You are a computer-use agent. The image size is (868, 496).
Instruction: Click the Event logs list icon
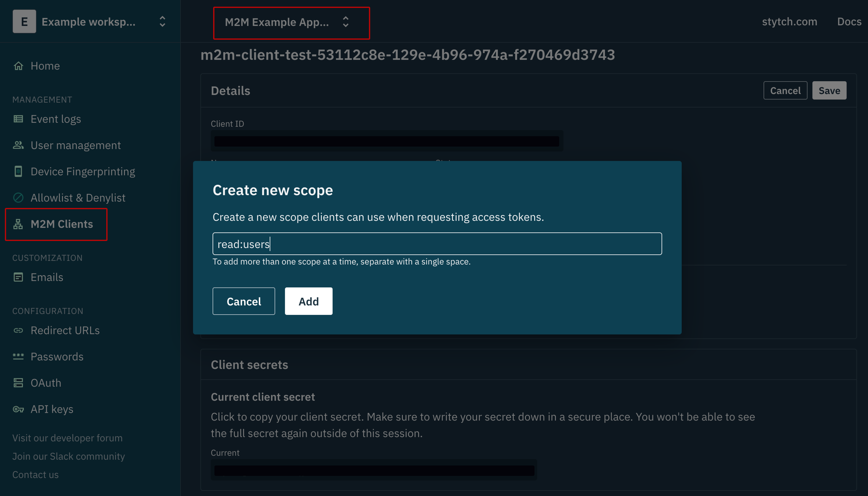pos(18,119)
